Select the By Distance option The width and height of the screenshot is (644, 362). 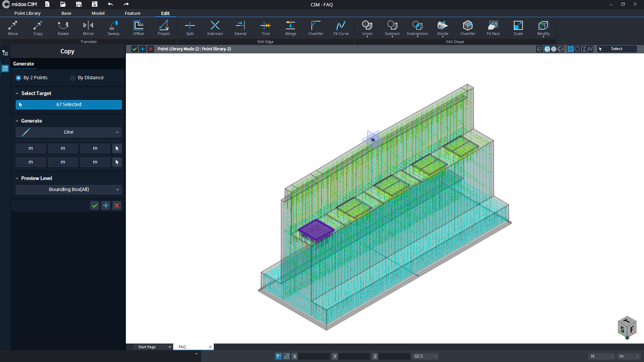87,78
